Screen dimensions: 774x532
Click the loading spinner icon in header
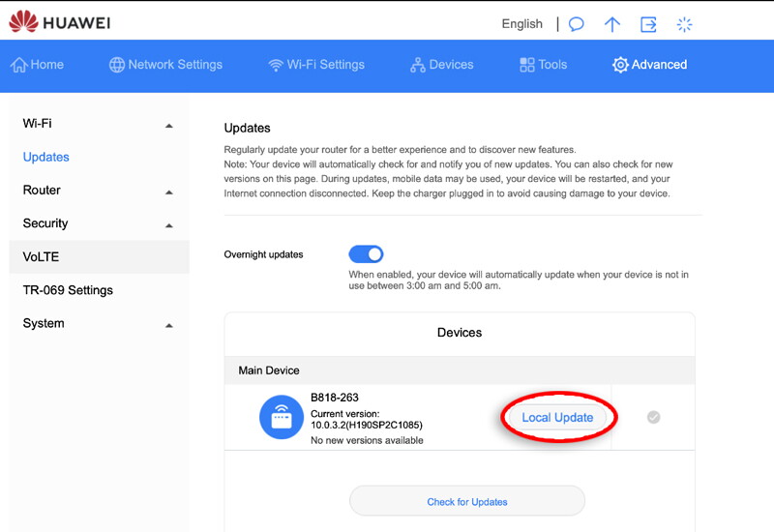point(684,23)
